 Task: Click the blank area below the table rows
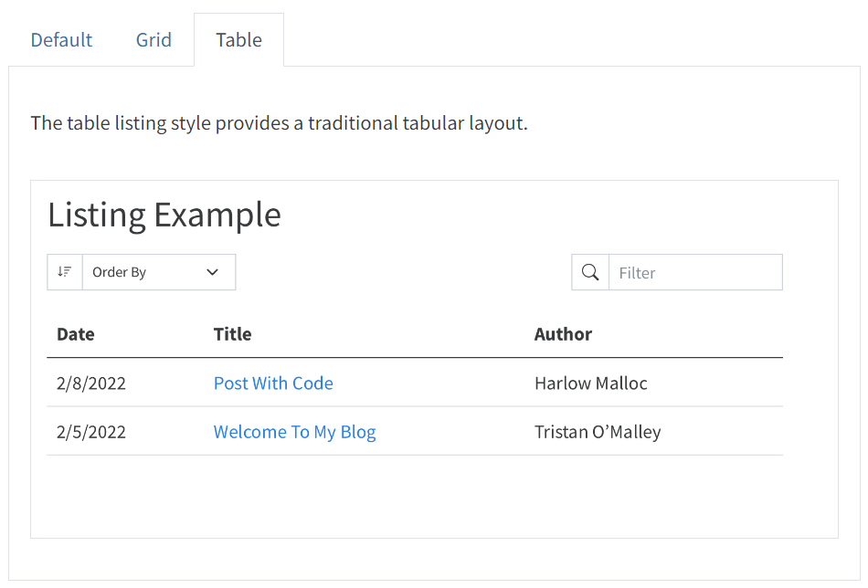(415, 496)
